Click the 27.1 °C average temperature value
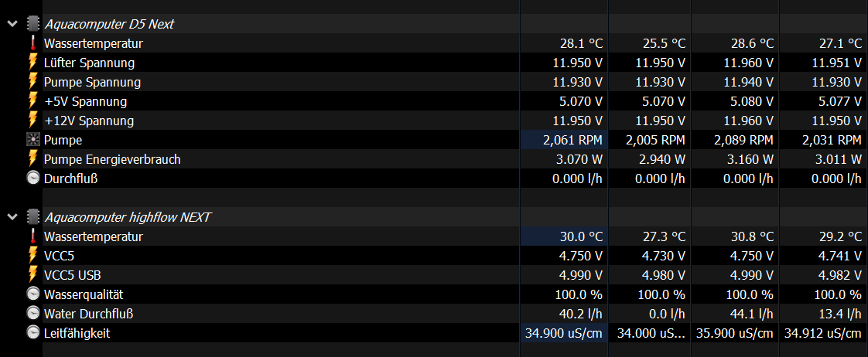This screenshot has height=357, width=868. [840, 43]
